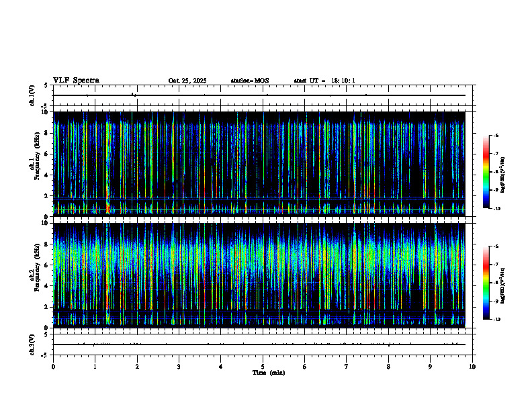Click the '4' tick on the time axis

[221, 367]
